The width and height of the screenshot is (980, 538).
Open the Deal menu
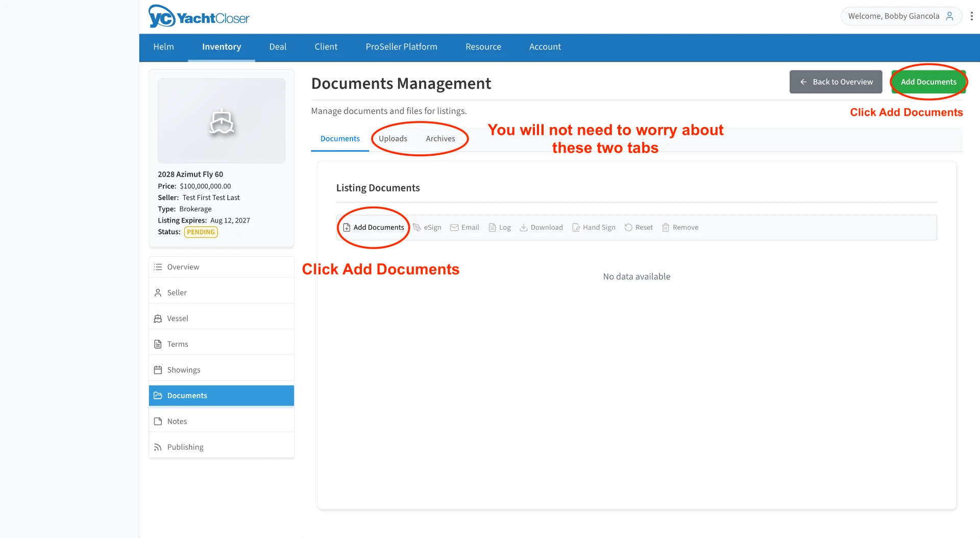278,47
